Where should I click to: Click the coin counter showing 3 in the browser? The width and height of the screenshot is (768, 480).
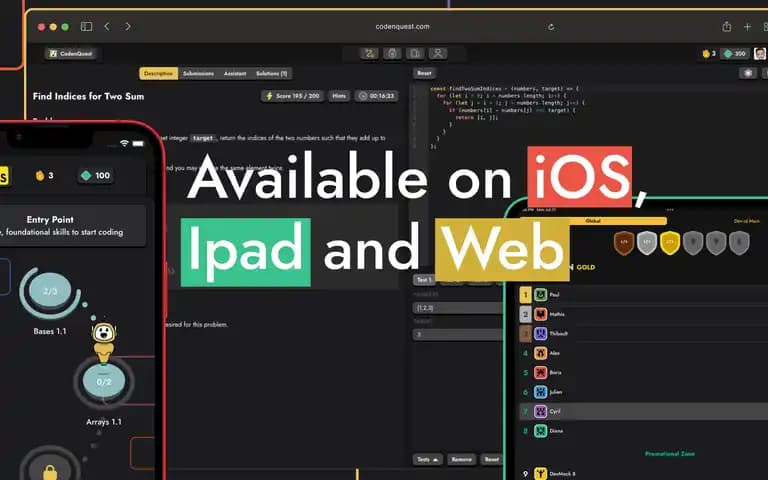709,53
